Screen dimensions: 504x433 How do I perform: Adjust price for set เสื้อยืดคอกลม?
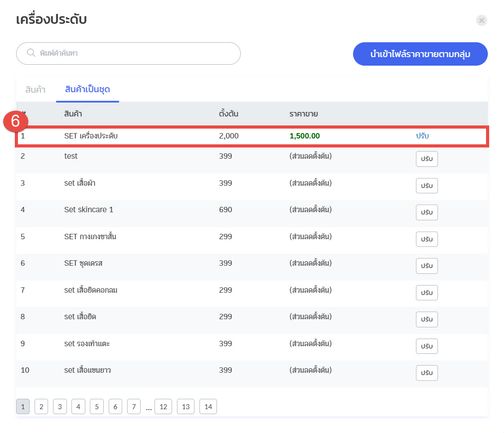pos(426,293)
